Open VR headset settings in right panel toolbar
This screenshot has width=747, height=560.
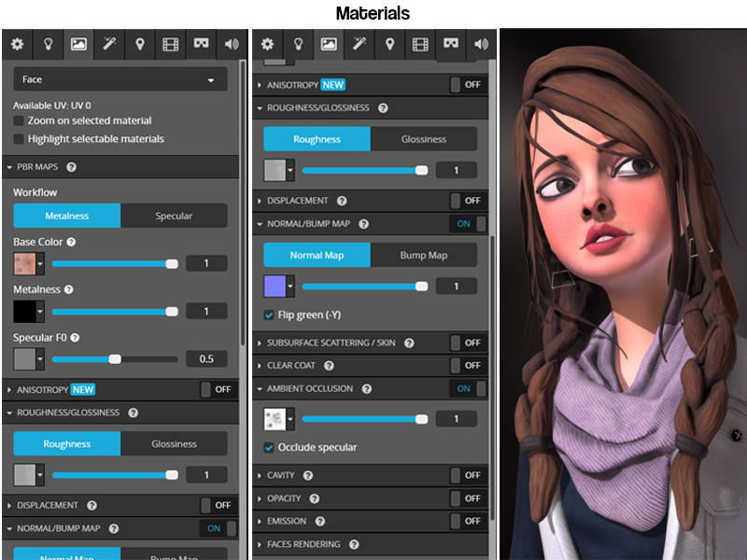tap(451, 44)
